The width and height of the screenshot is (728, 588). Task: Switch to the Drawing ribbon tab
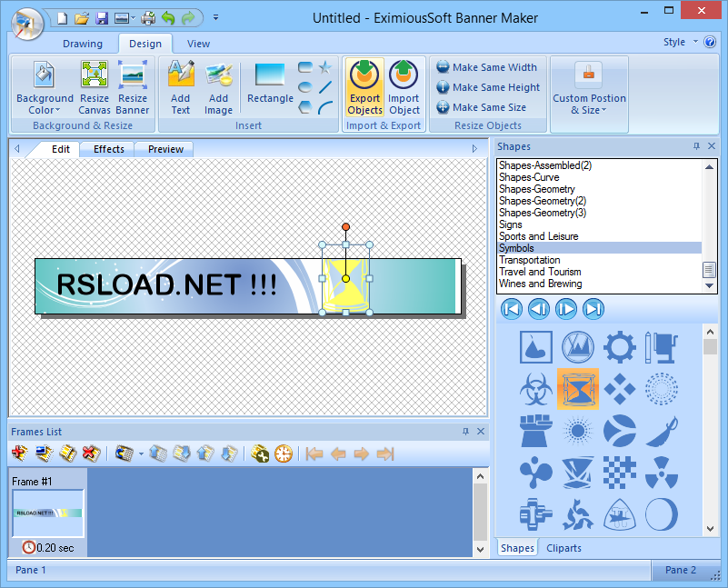(83, 44)
